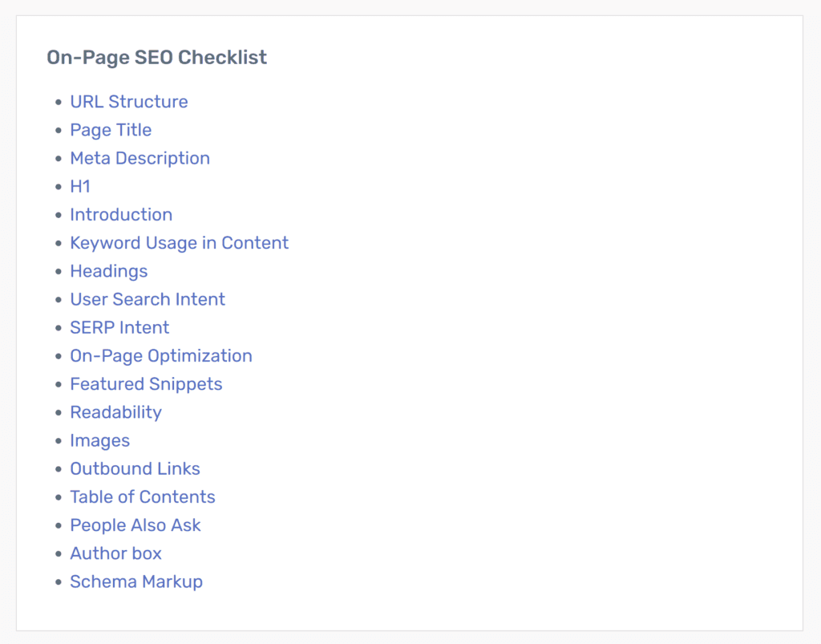The width and height of the screenshot is (821, 644).
Task: Open User Search Intent link
Action: pyautogui.click(x=148, y=299)
